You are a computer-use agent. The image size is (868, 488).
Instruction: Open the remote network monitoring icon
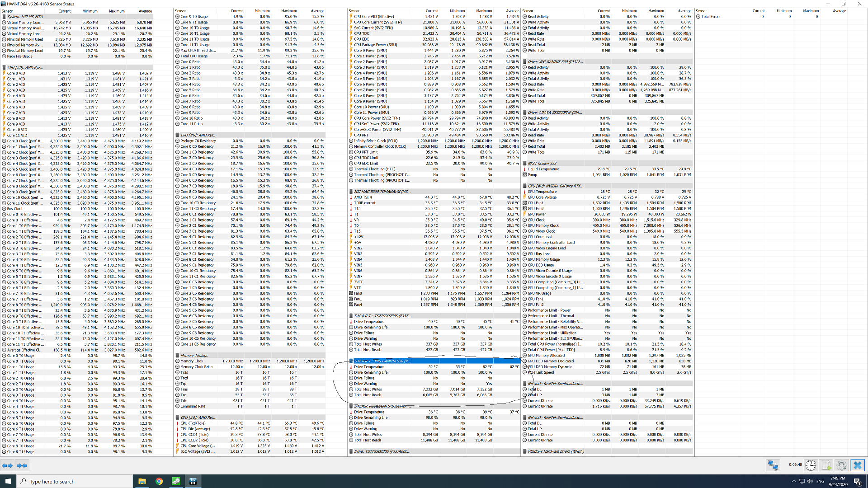pyautogui.click(x=773, y=465)
